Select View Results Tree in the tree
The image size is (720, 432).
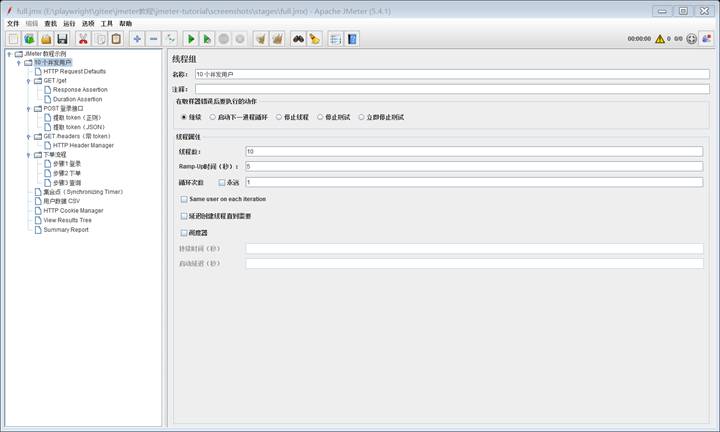pos(68,220)
